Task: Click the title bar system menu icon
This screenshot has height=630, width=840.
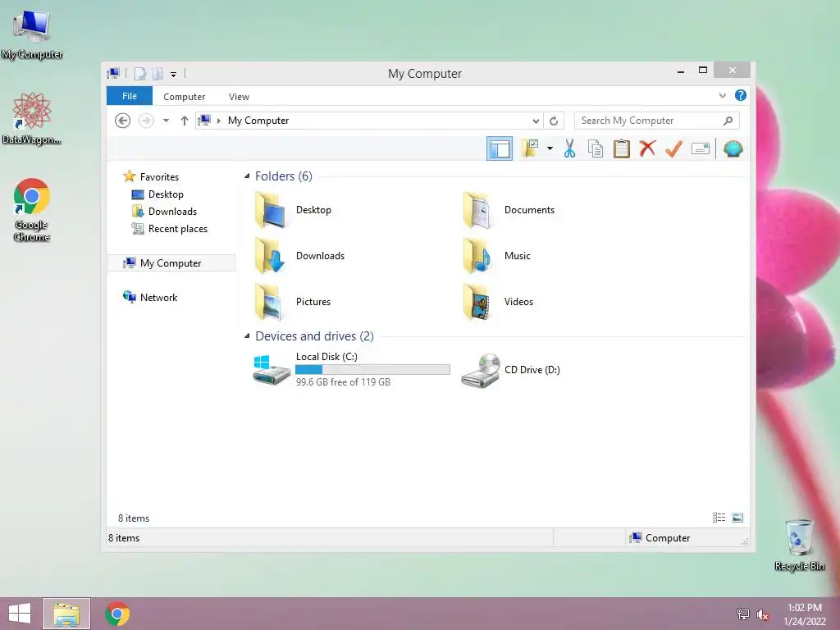Action: [x=113, y=73]
